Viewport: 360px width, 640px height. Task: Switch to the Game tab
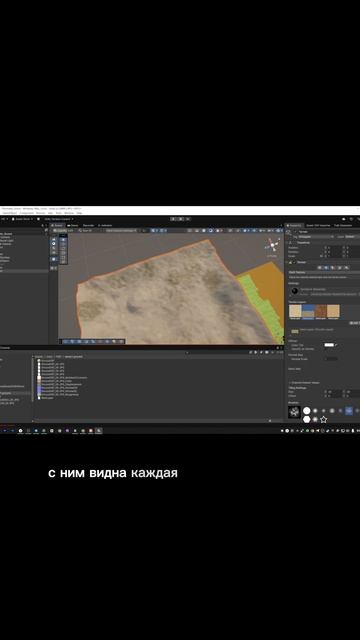coord(73,225)
